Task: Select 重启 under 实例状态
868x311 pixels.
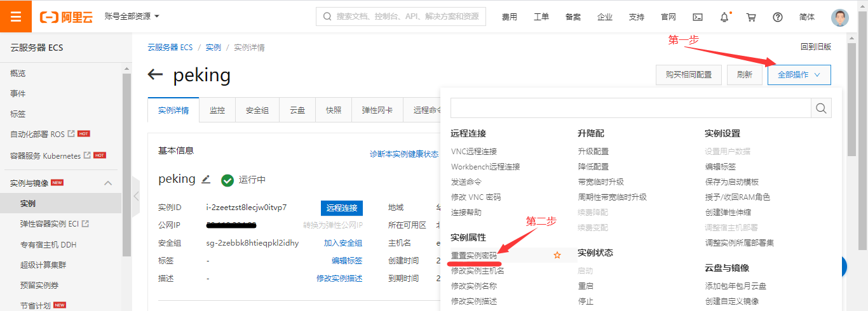Action: point(585,286)
